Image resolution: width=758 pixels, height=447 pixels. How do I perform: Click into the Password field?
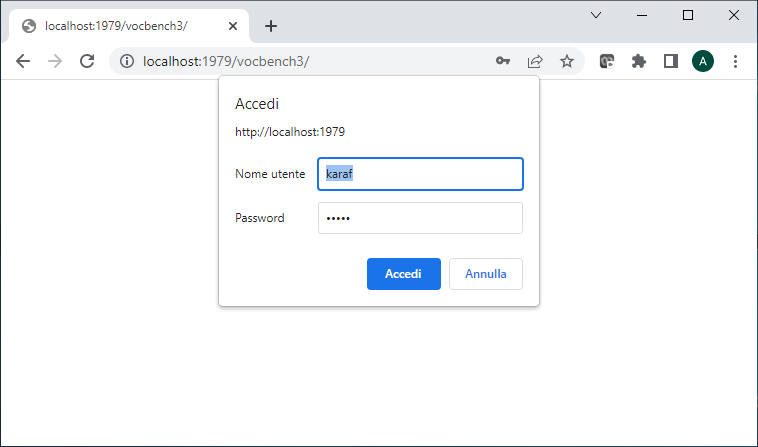pyautogui.click(x=420, y=218)
